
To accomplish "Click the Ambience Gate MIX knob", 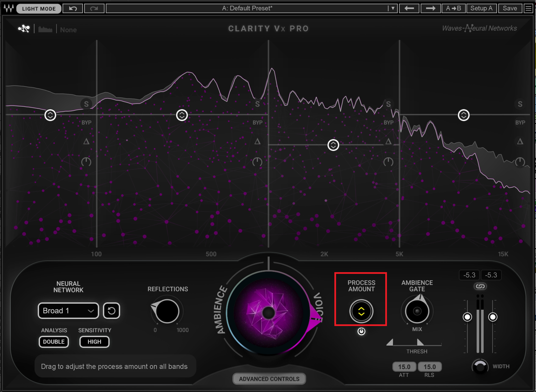I will pyautogui.click(x=417, y=311).
